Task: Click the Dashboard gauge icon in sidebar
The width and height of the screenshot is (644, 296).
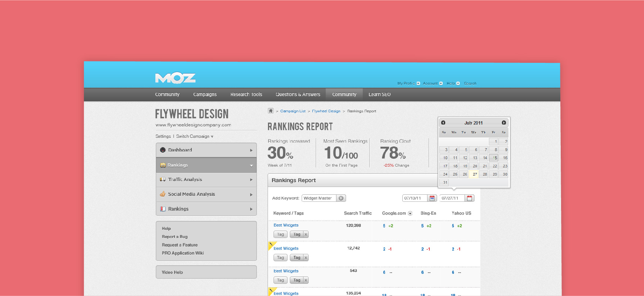Action: (163, 150)
